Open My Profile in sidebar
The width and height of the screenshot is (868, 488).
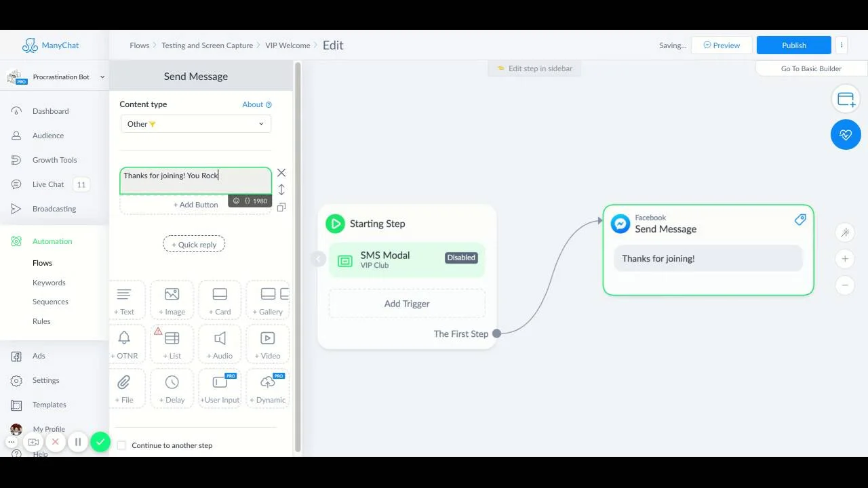point(49,429)
